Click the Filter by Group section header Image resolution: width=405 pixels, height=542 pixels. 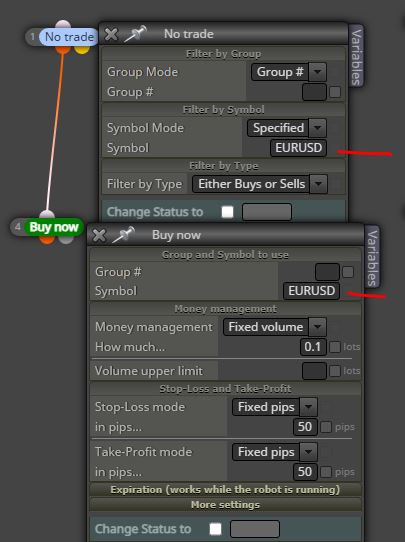[224, 54]
